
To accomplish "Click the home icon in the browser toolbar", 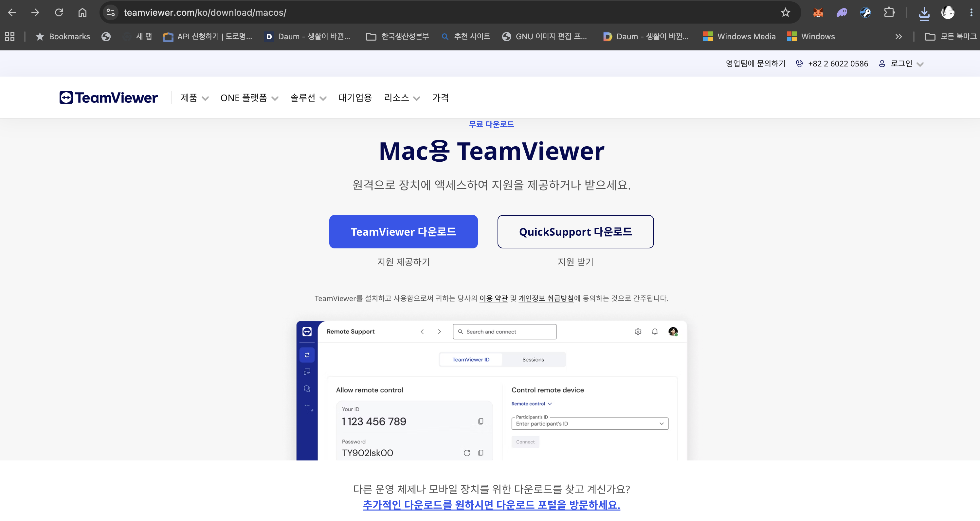I will coord(82,12).
